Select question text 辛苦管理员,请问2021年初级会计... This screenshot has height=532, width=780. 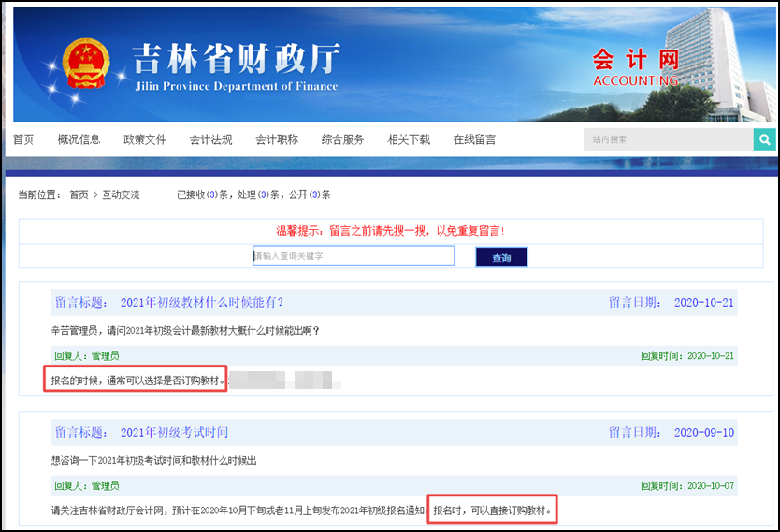(185, 331)
